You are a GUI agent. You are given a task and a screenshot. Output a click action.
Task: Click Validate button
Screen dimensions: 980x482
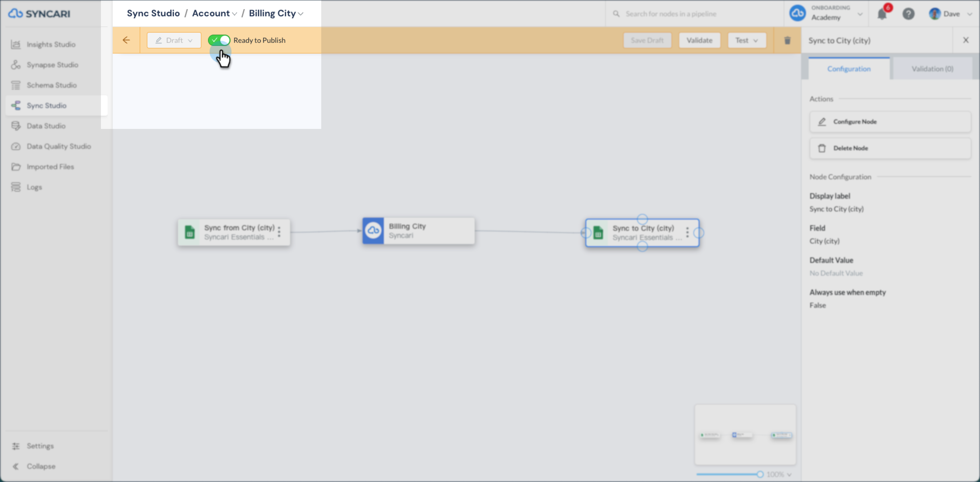tap(699, 40)
